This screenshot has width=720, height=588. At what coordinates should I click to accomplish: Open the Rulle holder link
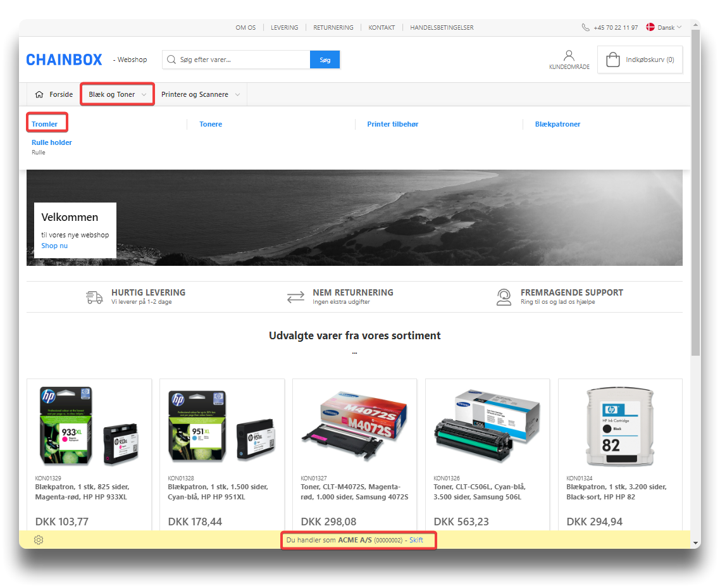pyautogui.click(x=52, y=142)
